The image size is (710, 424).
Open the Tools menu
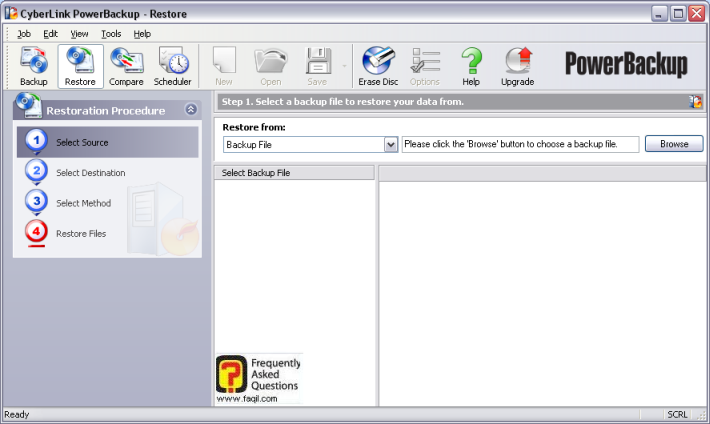111,33
